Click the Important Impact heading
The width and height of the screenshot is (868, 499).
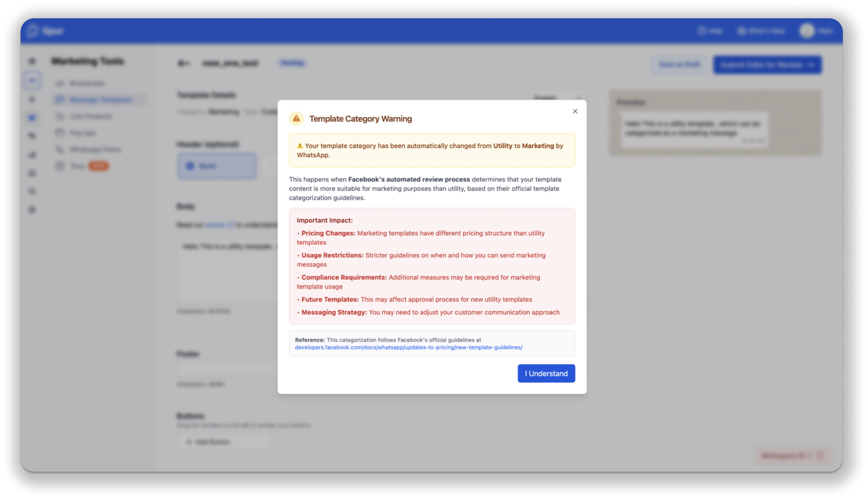(325, 220)
